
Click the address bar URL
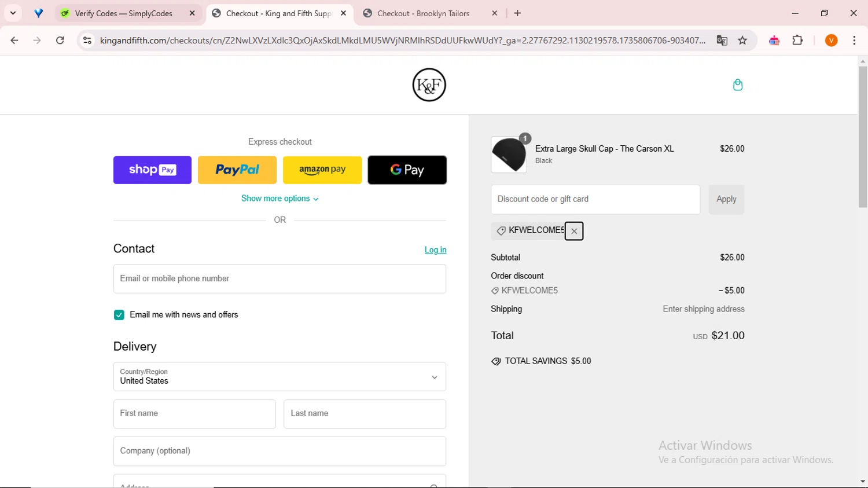(402, 41)
